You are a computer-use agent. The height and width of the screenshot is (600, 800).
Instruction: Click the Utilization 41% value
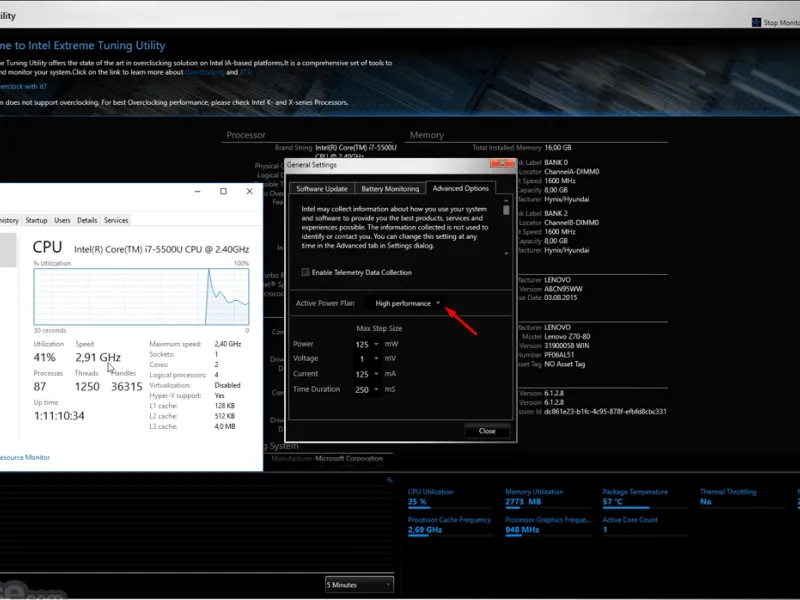coord(44,357)
